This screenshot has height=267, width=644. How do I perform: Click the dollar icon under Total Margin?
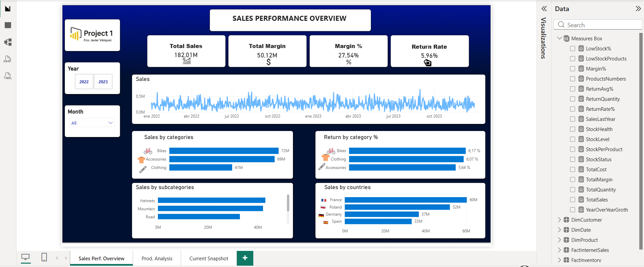[x=268, y=62]
